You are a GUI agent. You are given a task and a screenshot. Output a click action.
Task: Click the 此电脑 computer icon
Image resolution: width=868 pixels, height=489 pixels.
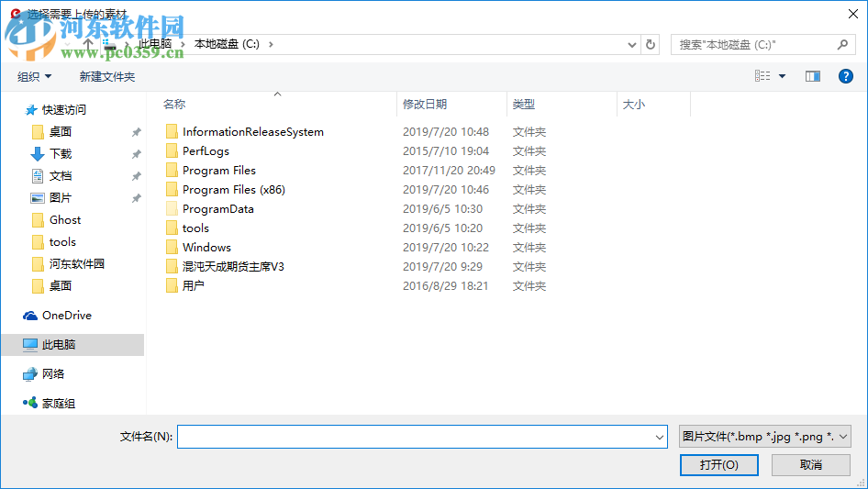[x=30, y=344]
